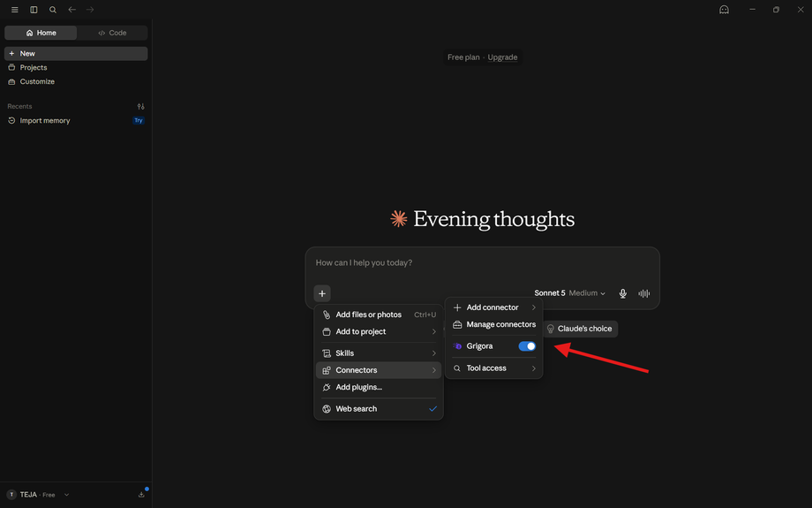Expand the Skills submenu
This screenshot has height=508, width=812.
pos(379,353)
